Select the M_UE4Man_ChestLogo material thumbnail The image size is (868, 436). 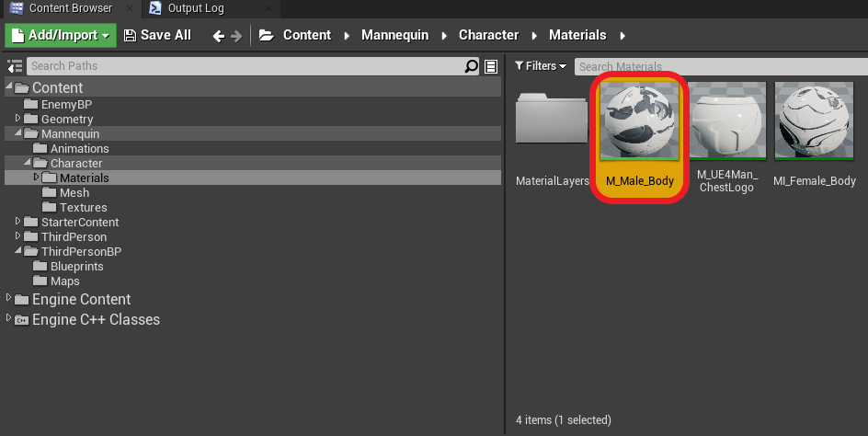click(726, 120)
